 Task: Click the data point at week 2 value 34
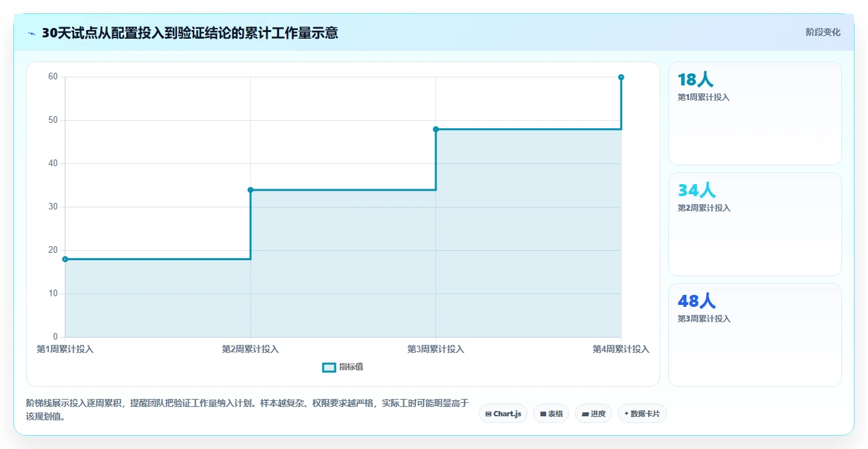pyautogui.click(x=250, y=189)
